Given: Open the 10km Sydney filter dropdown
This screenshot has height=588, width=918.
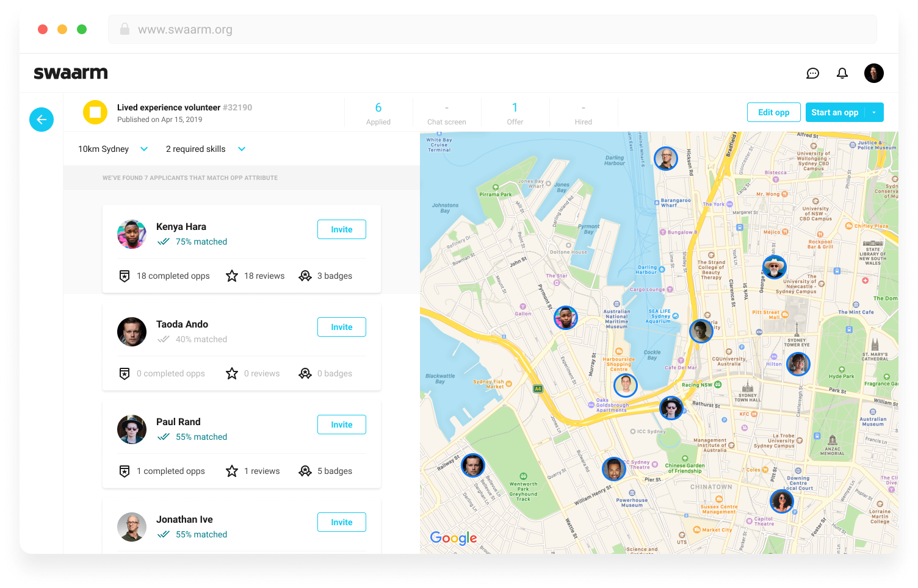Looking at the screenshot, I should point(113,149).
